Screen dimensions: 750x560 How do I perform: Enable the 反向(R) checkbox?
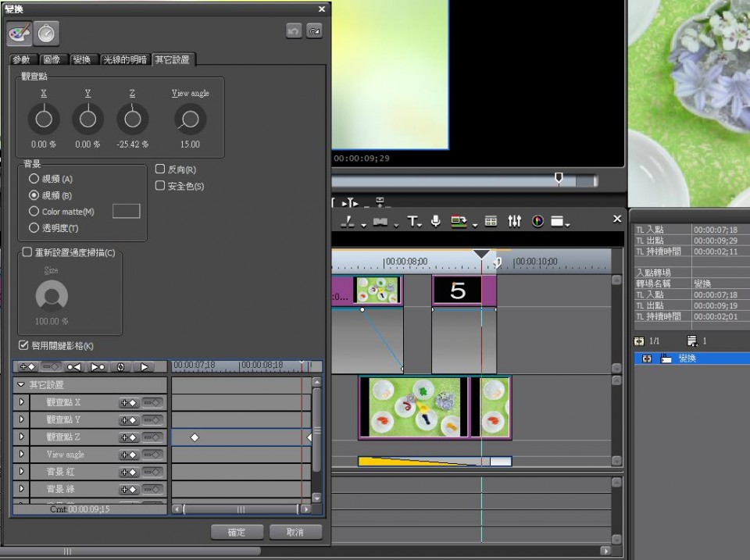point(160,169)
